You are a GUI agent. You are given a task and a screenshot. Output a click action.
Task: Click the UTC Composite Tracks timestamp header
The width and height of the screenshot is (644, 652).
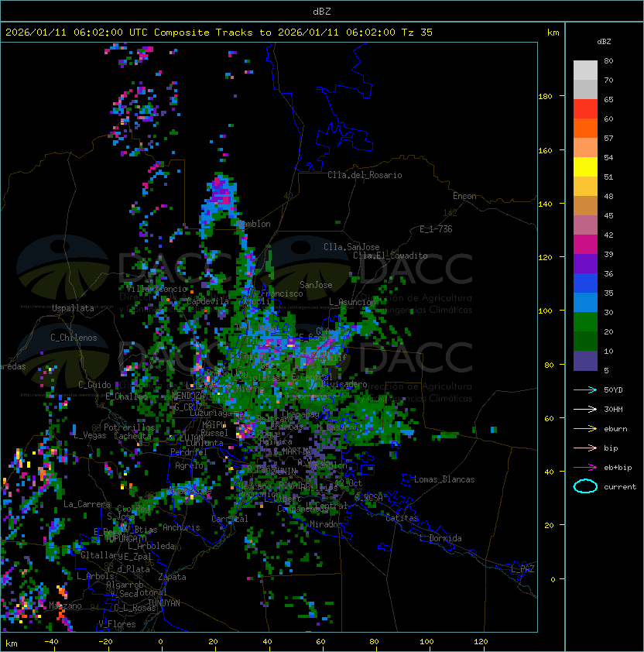[x=219, y=33]
